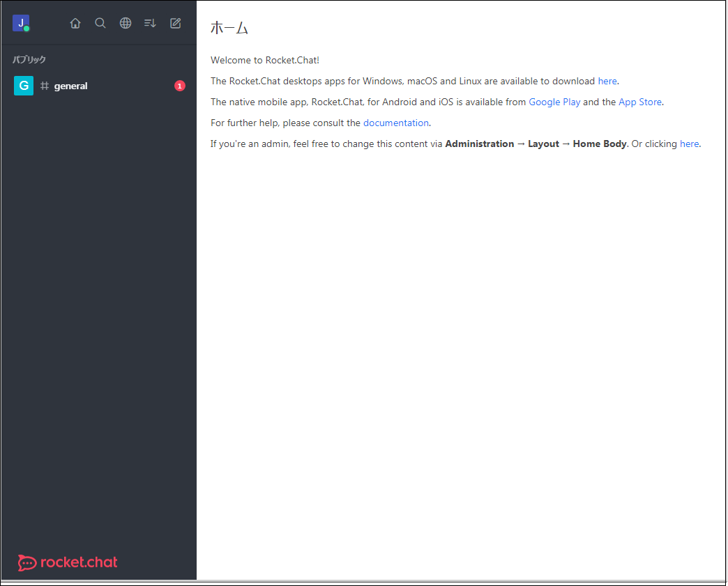Click the ホーム page heading
Screen dimensions: 728x586
pyautogui.click(x=229, y=28)
